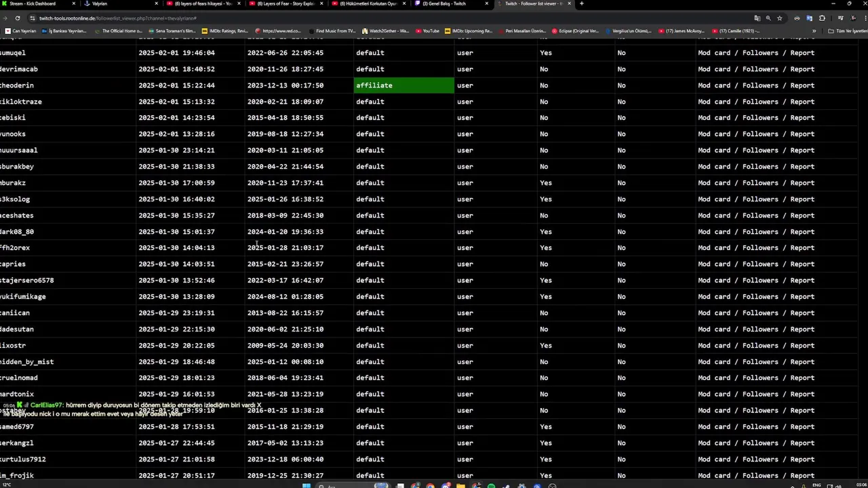Click the green affiliate cell
The image size is (868, 488).
coord(404,85)
